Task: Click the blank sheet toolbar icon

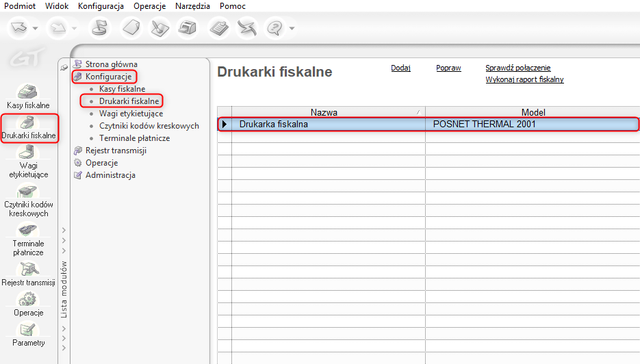Action: tap(131, 28)
